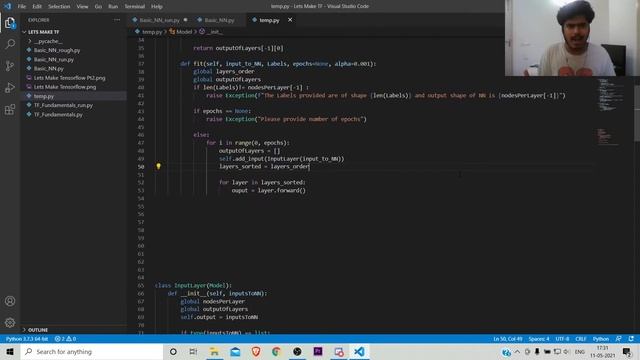Open the Search view in activity bar

[10, 44]
